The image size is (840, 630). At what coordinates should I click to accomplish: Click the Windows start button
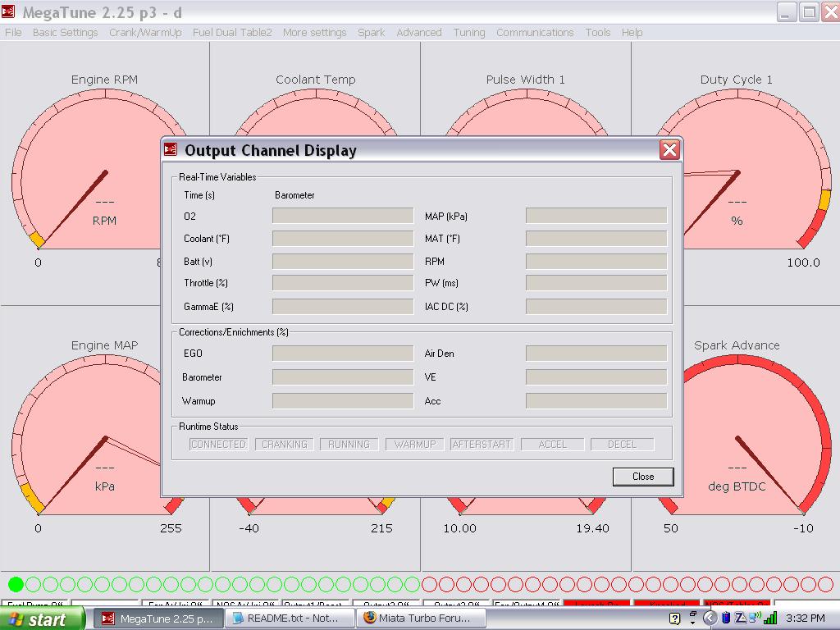pyautogui.click(x=41, y=619)
